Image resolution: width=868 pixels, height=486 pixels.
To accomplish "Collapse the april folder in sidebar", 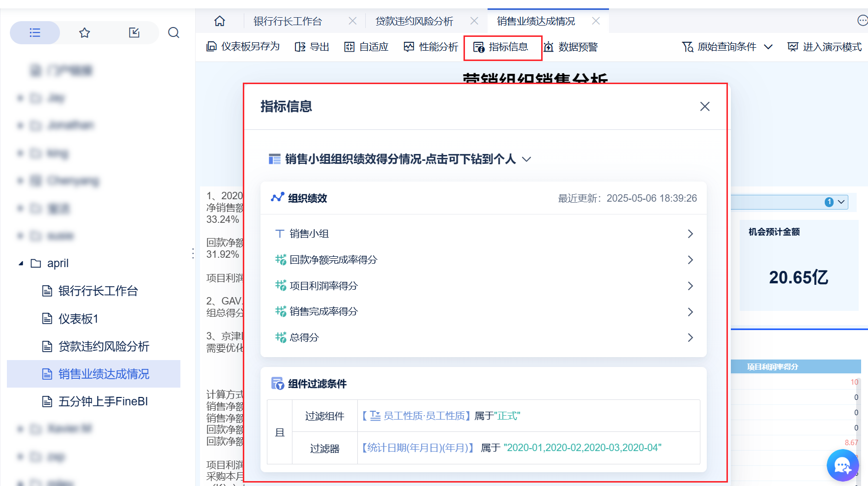I will tap(21, 263).
